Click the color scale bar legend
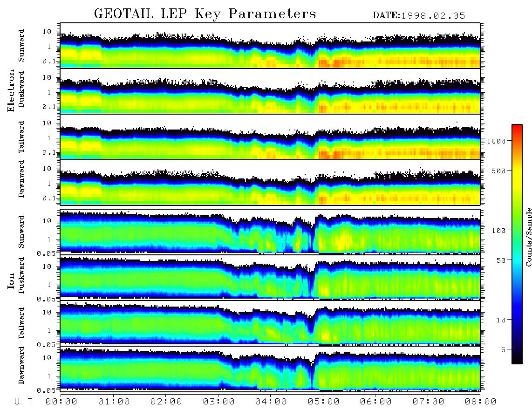The image size is (532, 410). (517, 244)
